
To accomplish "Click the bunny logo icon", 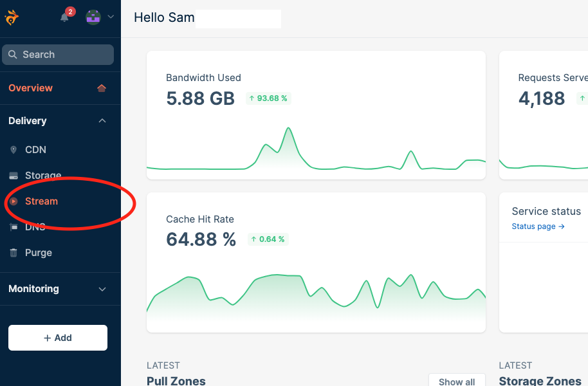I will (12, 17).
